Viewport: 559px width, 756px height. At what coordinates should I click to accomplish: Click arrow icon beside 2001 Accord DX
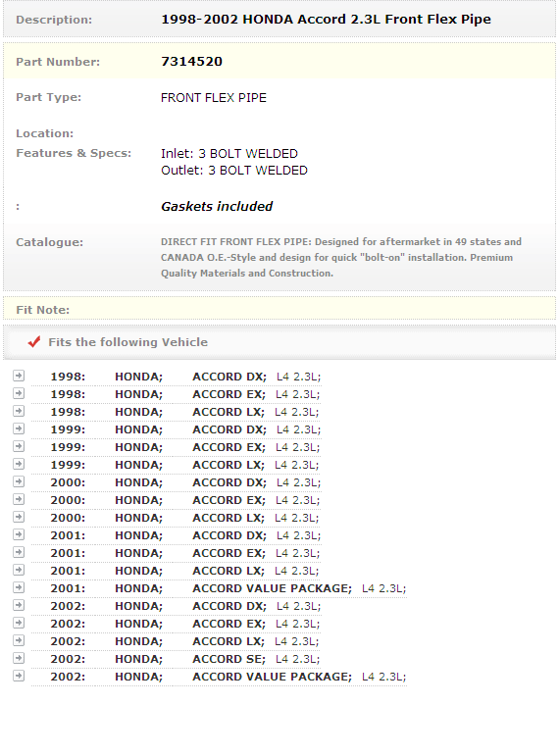pos(19,534)
